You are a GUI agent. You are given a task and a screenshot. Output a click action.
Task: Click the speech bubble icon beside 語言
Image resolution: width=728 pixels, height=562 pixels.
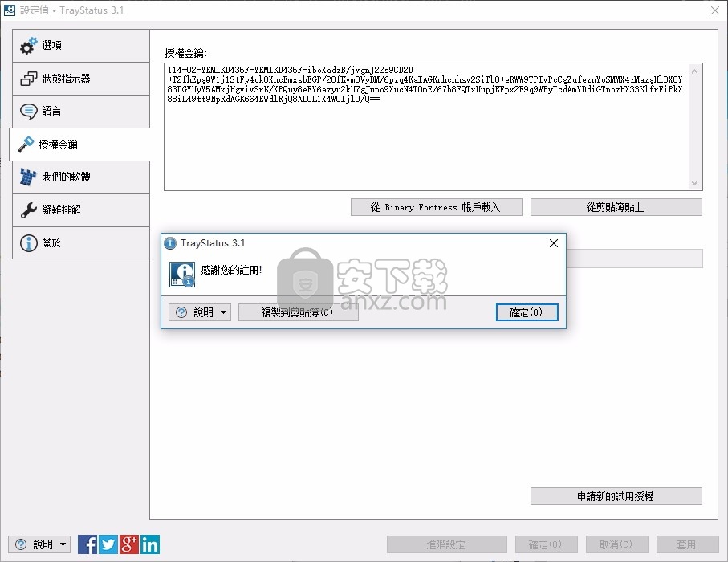click(x=28, y=111)
